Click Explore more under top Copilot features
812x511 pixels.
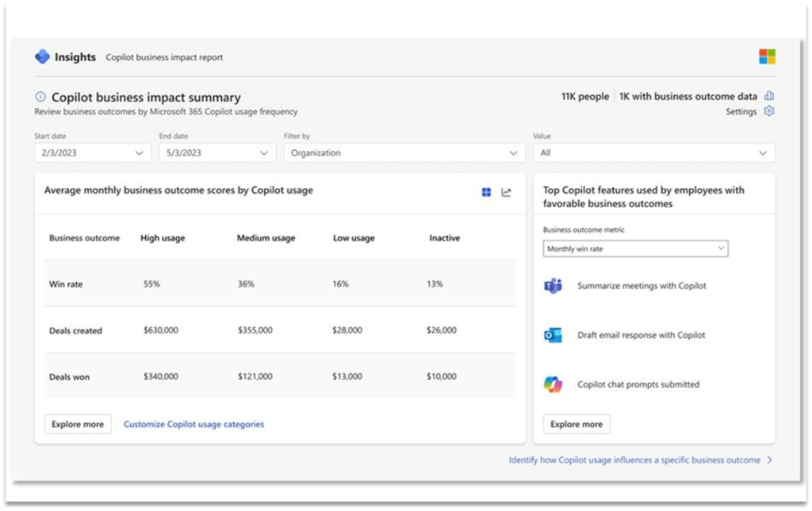tap(576, 425)
